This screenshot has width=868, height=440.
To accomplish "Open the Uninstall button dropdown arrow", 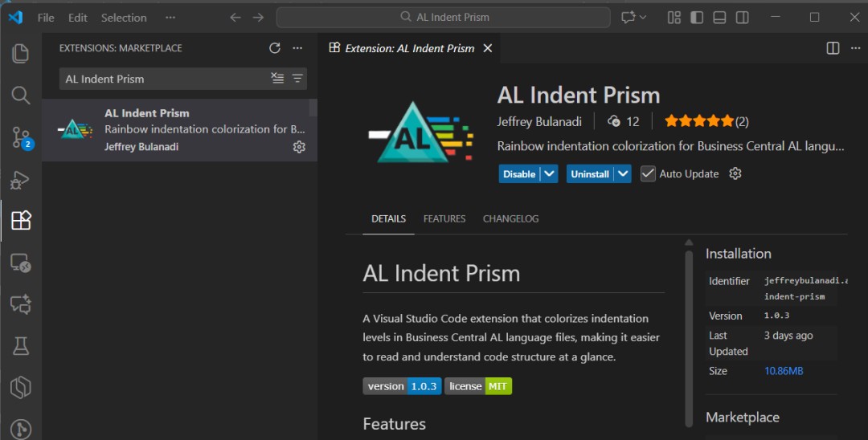I will tap(623, 173).
